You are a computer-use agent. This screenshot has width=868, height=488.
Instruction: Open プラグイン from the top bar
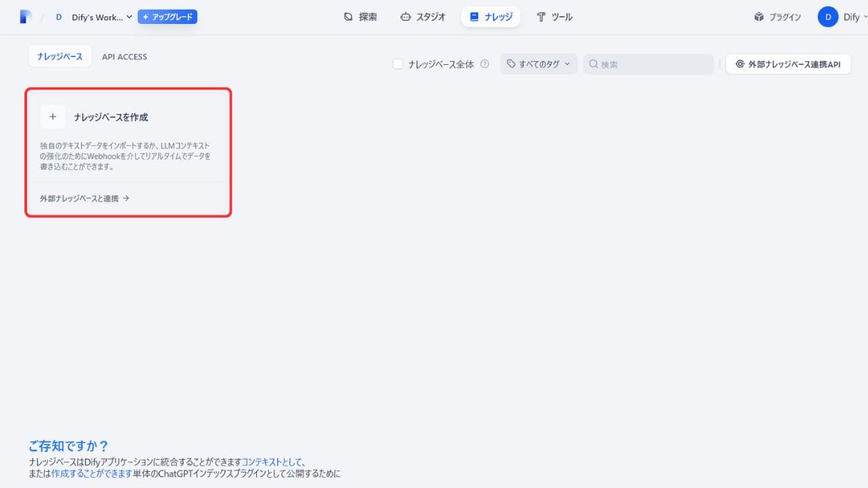point(777,17)
